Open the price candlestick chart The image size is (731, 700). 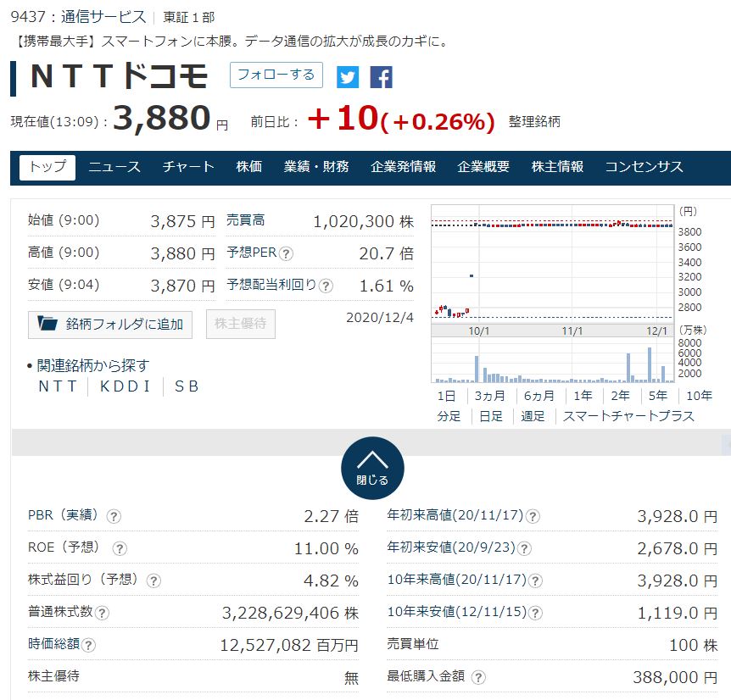[x=552, y=264]
